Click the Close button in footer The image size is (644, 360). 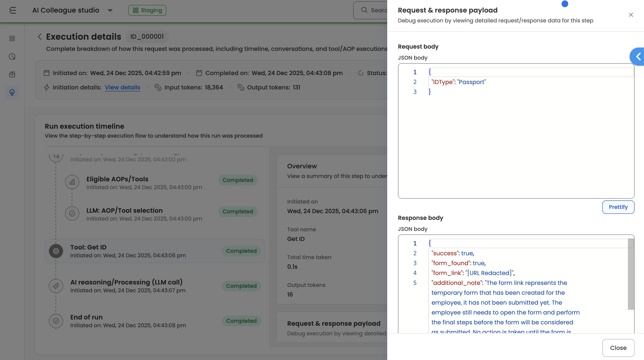pyautogui.click(x=618, y=348)
